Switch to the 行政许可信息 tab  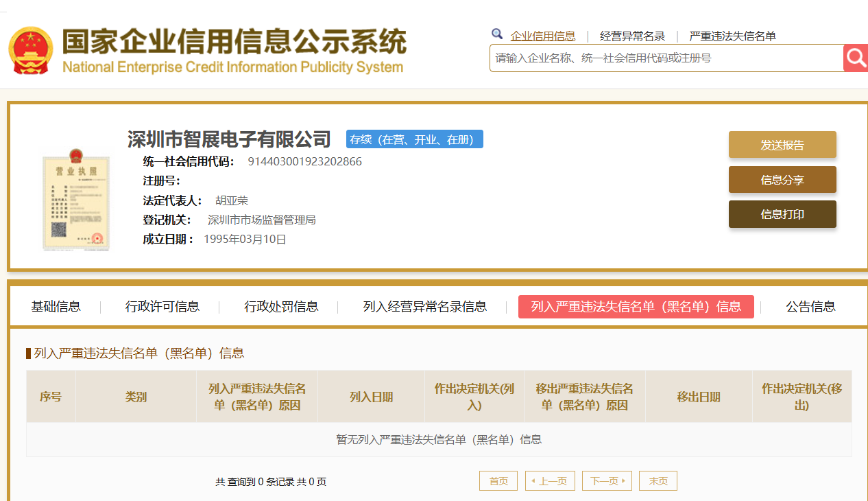162,307
